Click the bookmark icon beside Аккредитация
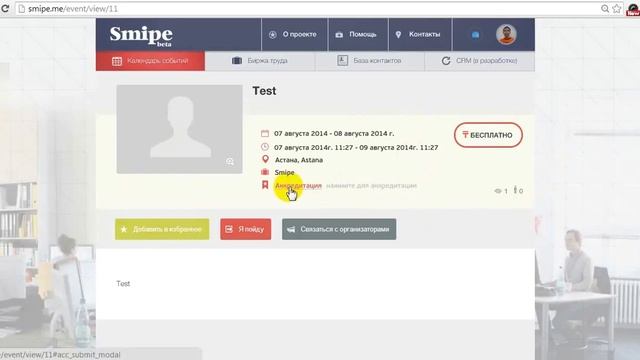 265,185
